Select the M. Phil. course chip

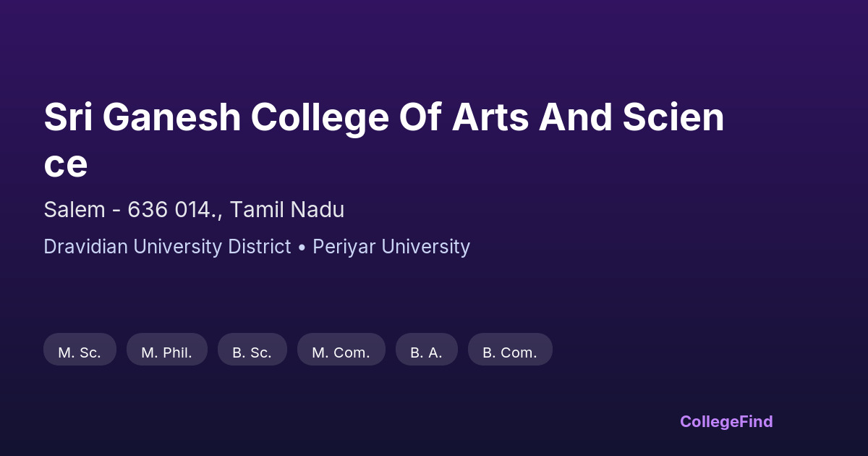tap(166, 352)
